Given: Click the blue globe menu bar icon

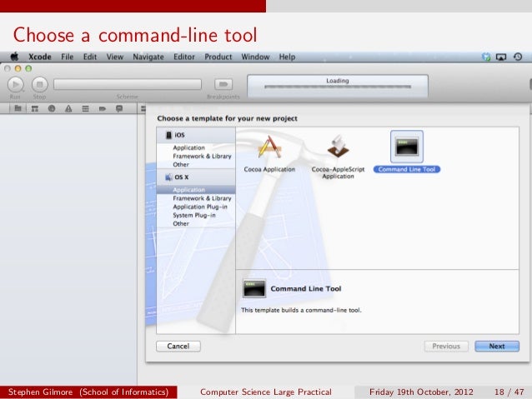Looking at the screenshot, I should pyautogui.click(x=486, y=57).
